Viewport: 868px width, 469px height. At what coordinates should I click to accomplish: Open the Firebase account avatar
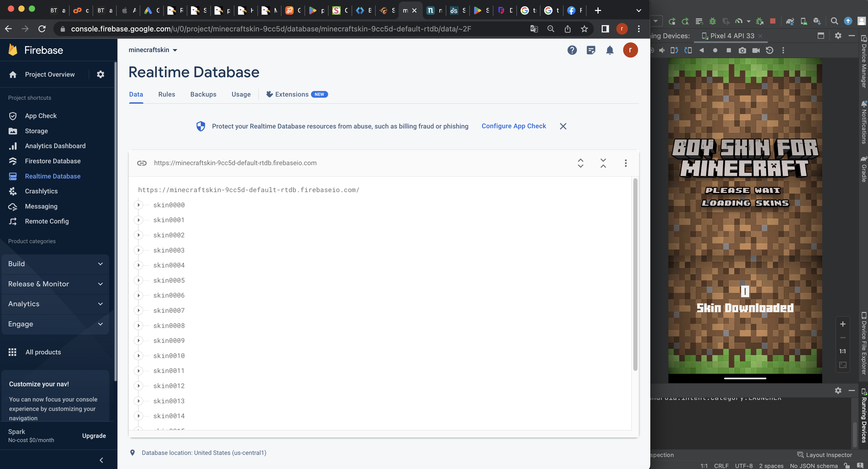tap(630, 50)
